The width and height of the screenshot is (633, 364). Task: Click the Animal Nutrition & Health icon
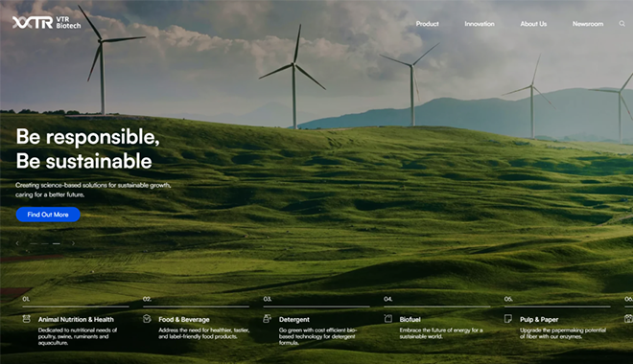27,319
